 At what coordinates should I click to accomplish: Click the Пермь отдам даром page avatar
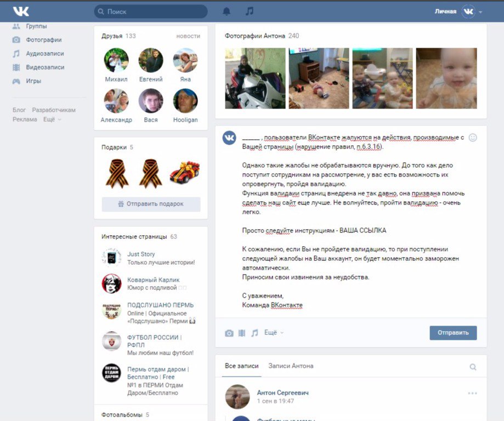coord(111,373)
